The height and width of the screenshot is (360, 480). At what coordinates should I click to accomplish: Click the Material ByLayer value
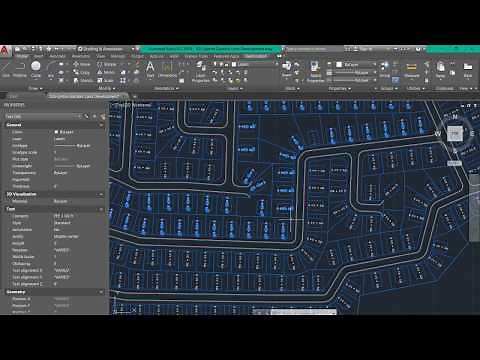(x=61, y=201)
